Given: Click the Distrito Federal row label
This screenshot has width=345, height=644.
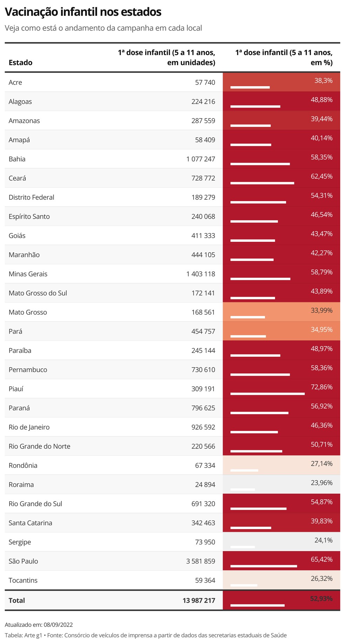Looking at the screenshot, I should point(32,197).
